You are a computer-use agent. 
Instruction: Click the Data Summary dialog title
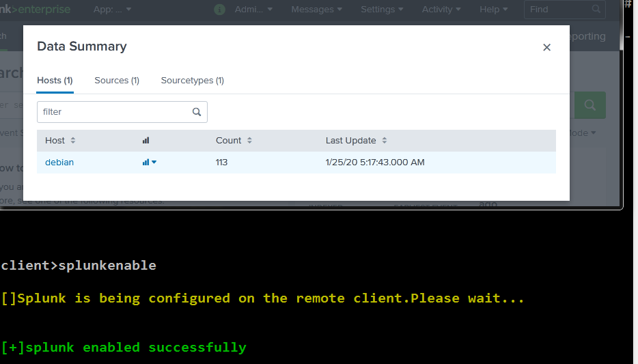coord(82,46)
